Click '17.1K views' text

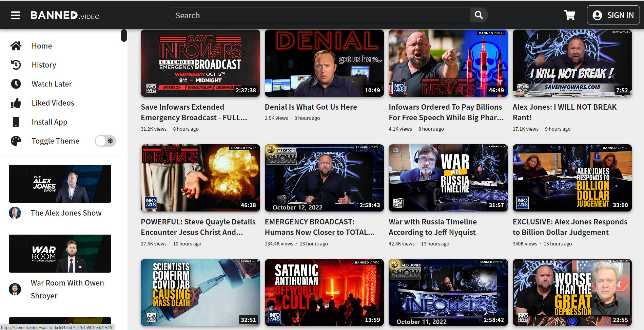(526, 129)
